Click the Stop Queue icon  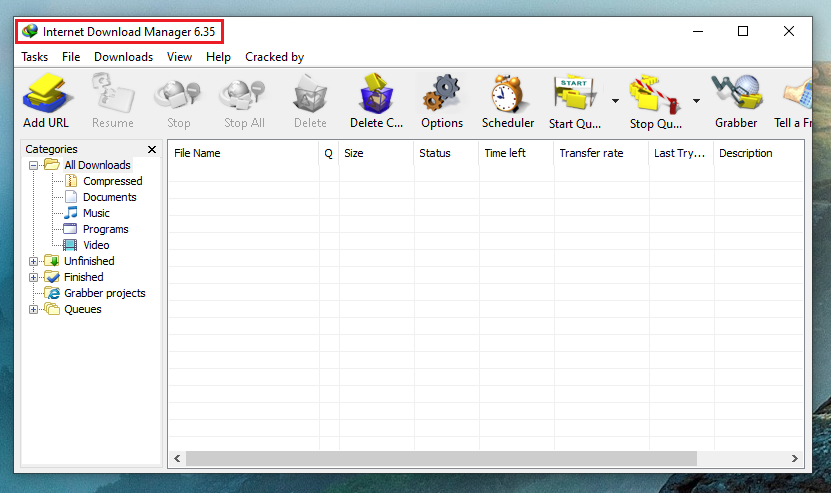click(x=655, y=94)
